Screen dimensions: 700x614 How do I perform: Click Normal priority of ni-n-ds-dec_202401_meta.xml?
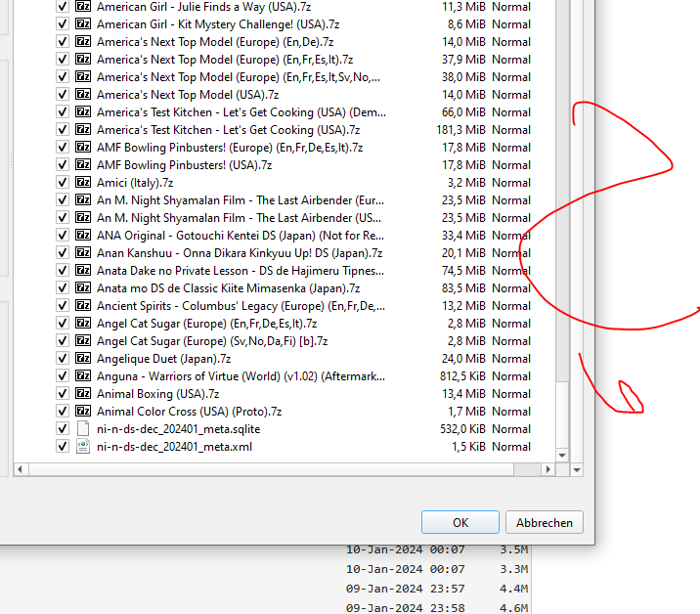coord(511,446)
